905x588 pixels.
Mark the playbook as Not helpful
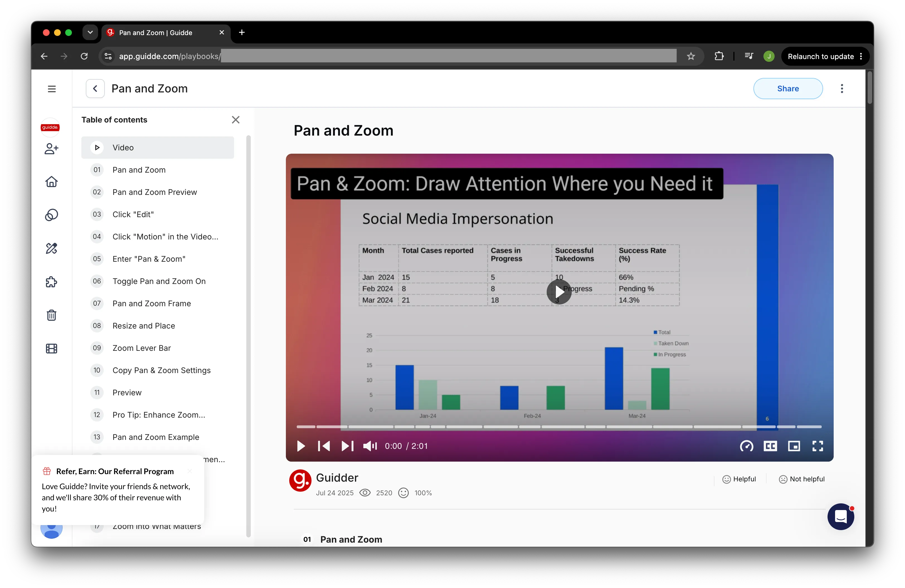click(802, 479)
